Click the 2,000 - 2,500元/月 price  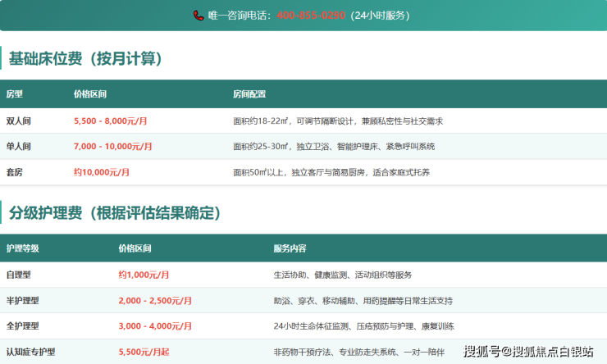tap(155, 301)
